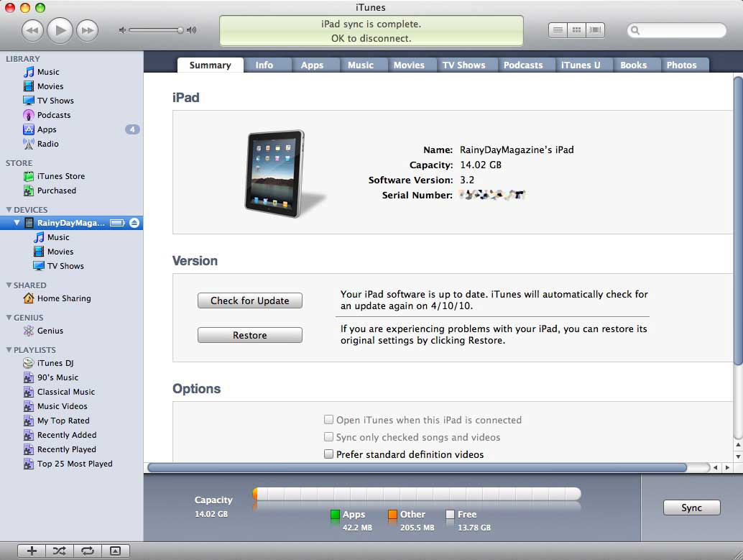Viewport: 743px width, 560px height.
Task: Switch to the iTunes U tab
Action: [581, 65]
